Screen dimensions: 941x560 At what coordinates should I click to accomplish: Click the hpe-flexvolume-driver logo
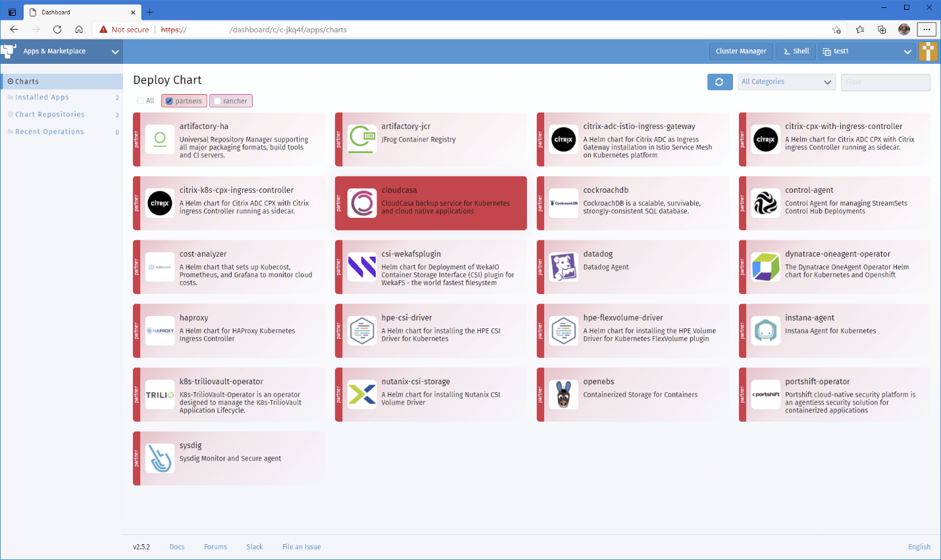[x=564, y=330]
